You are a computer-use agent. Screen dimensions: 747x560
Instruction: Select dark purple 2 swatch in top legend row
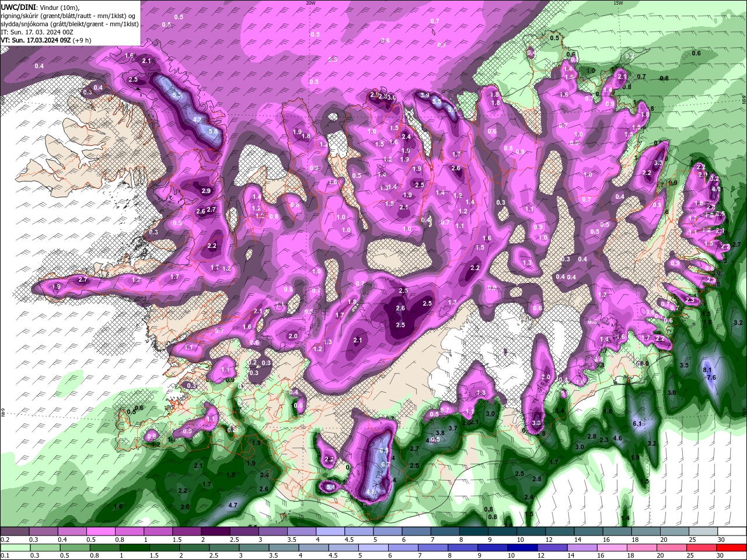click(x=215, y=531)
